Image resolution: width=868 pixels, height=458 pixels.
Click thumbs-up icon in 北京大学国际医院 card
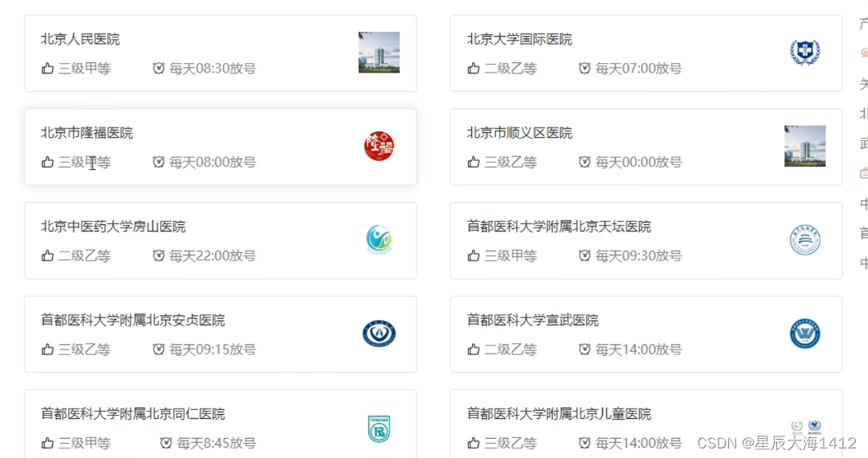pyautogui.click(x=474, y=69)
